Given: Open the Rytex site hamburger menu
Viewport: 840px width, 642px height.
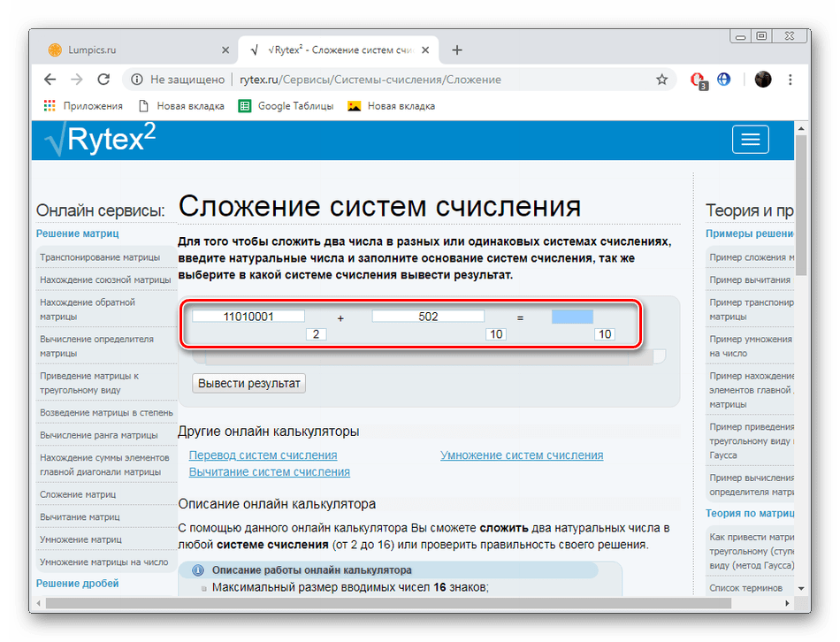Looking at the screenshot, I should click(750, 139).
